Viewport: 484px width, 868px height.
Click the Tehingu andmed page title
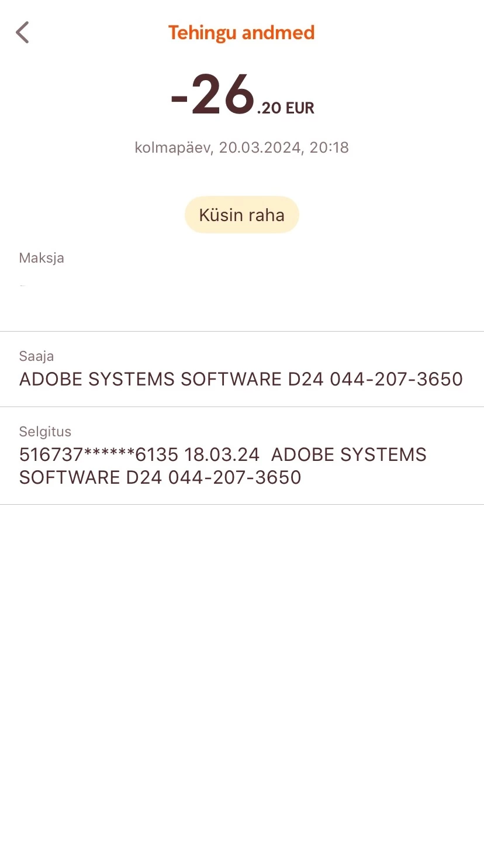coord(241,33)
